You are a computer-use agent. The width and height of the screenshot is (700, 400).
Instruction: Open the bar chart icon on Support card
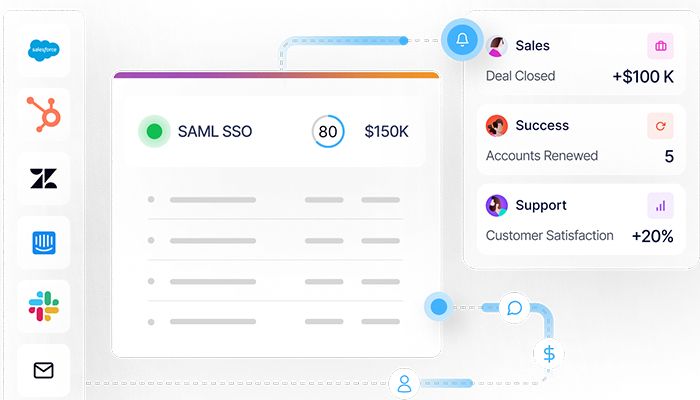(660, 206)
